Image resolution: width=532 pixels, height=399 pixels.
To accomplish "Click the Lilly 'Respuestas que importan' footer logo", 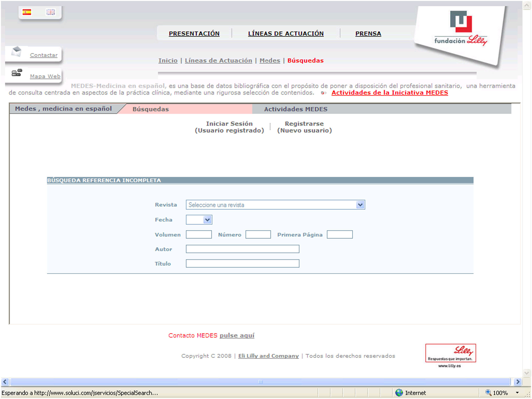I will 450,353.
